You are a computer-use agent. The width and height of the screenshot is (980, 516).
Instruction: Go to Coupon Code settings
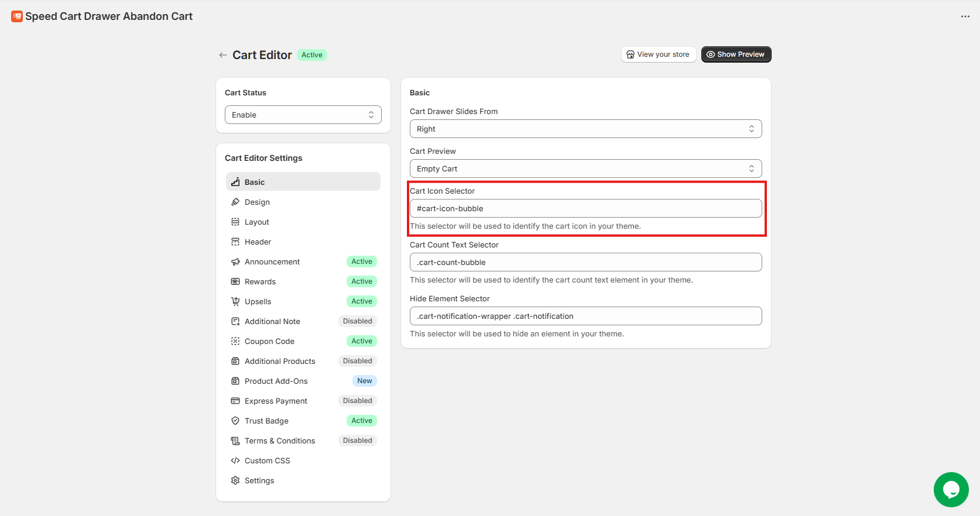269,341
